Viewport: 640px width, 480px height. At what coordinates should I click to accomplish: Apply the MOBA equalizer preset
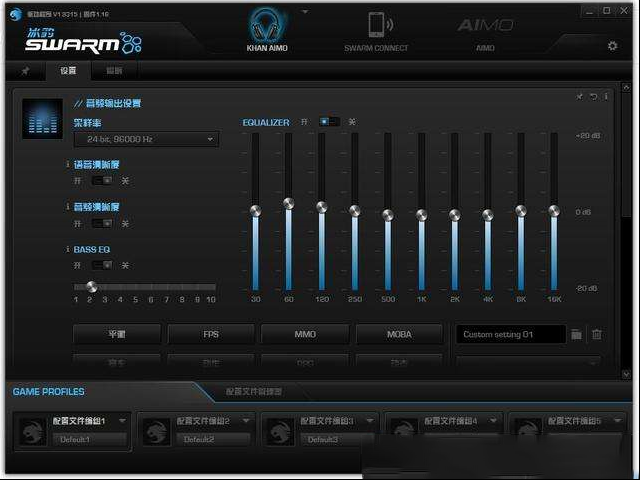tap(399, 334)
